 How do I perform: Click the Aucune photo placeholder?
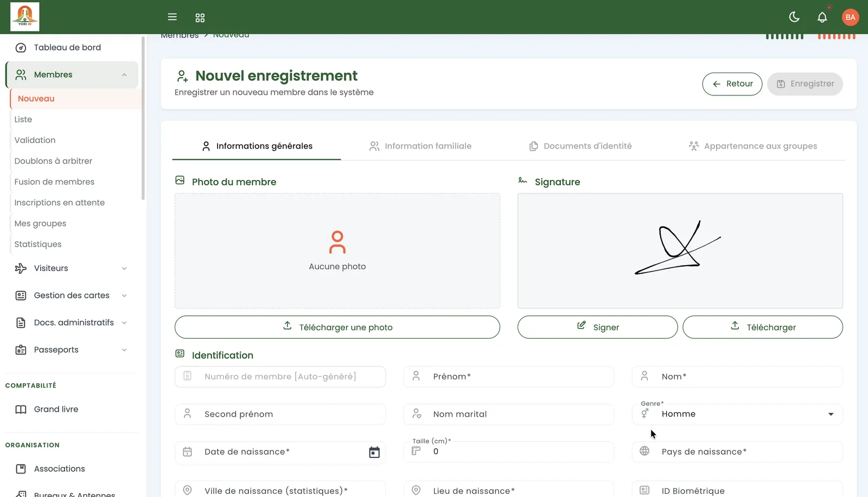[337, 251]
